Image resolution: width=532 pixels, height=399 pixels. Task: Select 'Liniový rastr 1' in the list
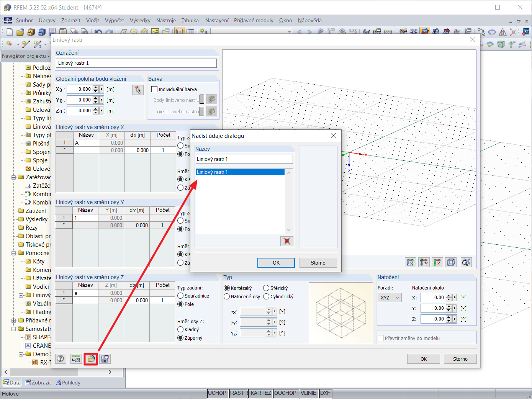click(240, 172)
